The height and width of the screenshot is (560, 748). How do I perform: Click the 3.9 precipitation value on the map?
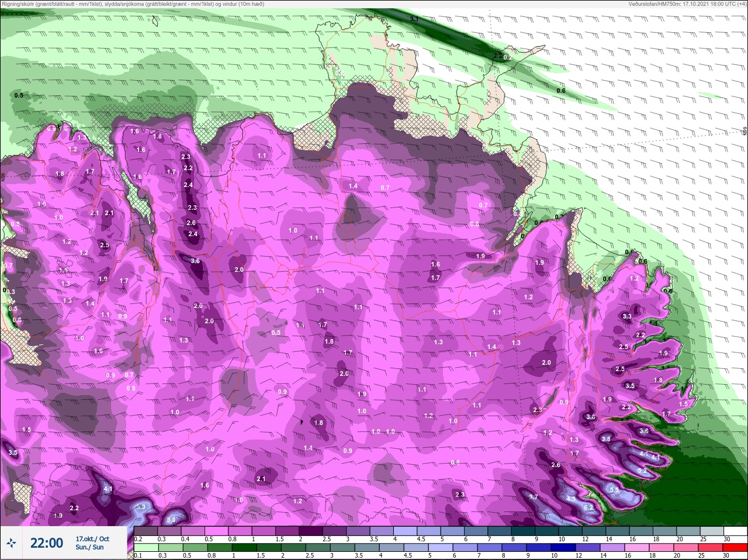coord(140,507)
